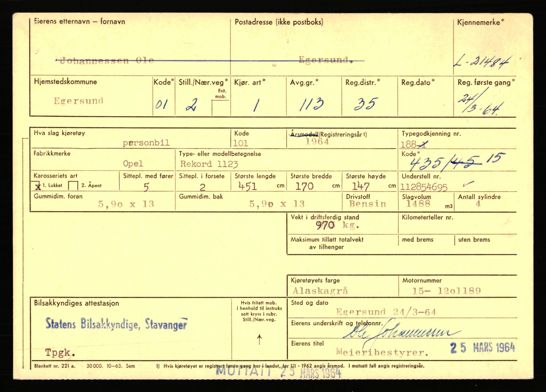Viewport: 546px width, 392px height.
Task: Click the chassis number '112854695'
Action: coord(424,187)
